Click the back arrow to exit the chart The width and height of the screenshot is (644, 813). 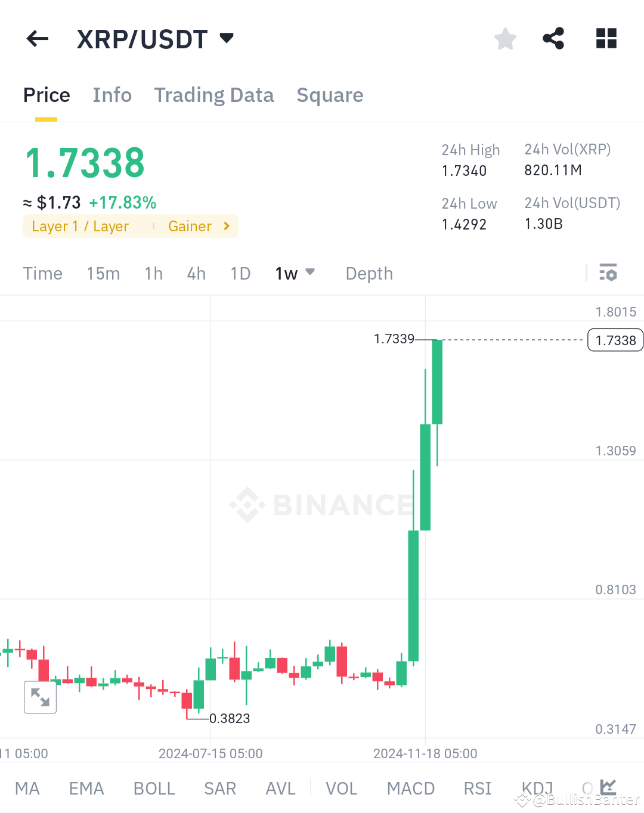(37, 38)
